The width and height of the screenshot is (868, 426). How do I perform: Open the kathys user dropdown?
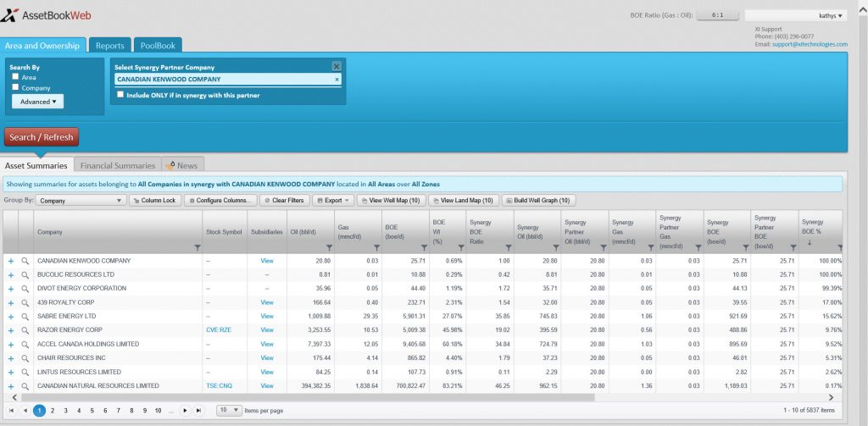click(x=795, y=16)
